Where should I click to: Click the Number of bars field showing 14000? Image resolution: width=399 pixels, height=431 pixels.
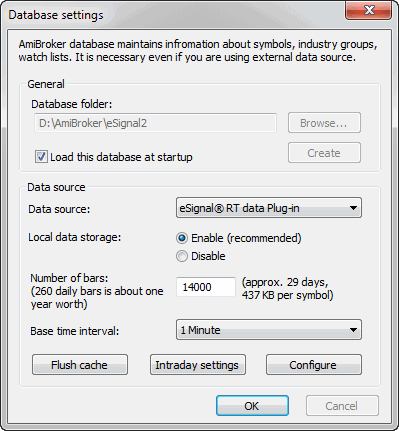coord(206,287)
